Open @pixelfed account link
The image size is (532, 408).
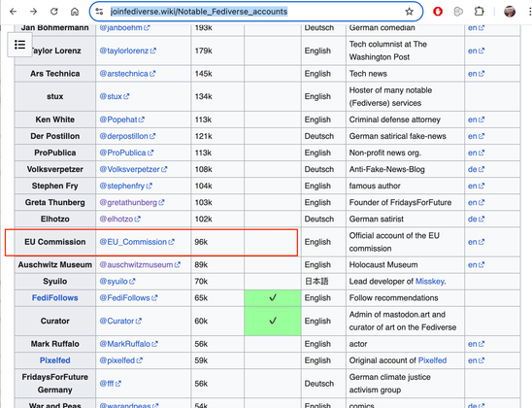pyautogui.click(x=120, y=360)
